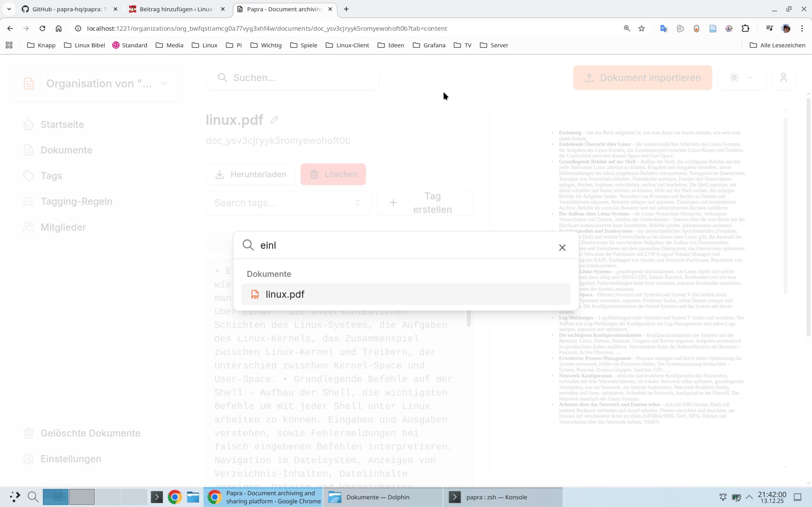Bookmark this page with the star icon
Viewport: 812px width, 507px height.
[642, 29]
